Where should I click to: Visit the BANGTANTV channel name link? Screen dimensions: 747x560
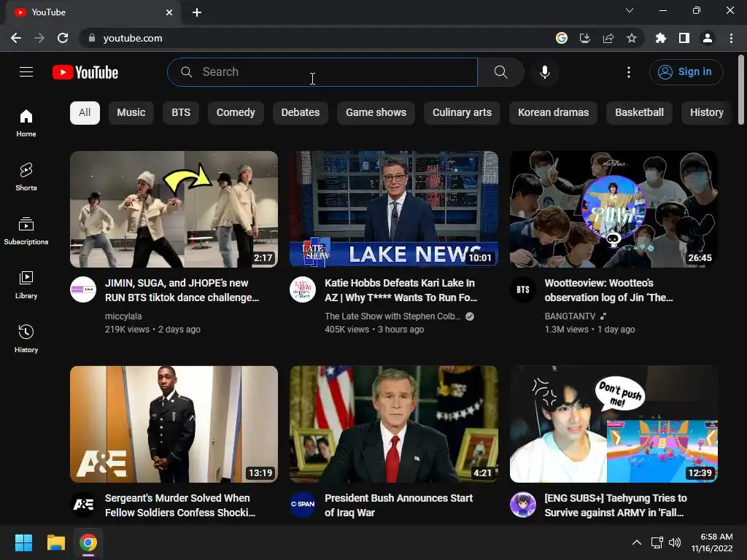(570, 316)
